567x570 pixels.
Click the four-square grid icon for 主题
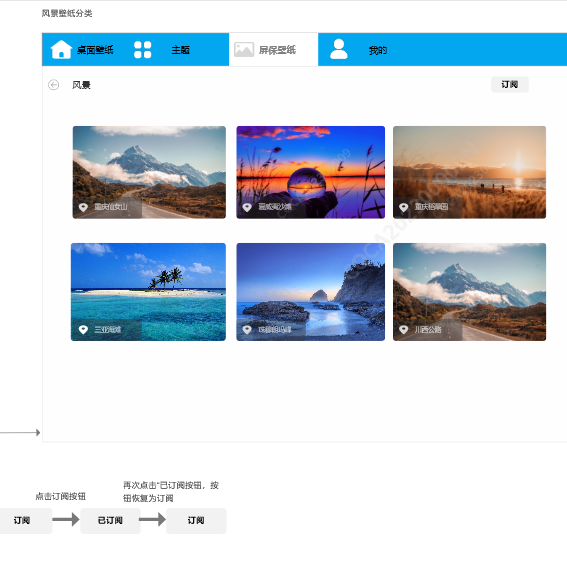142,50
